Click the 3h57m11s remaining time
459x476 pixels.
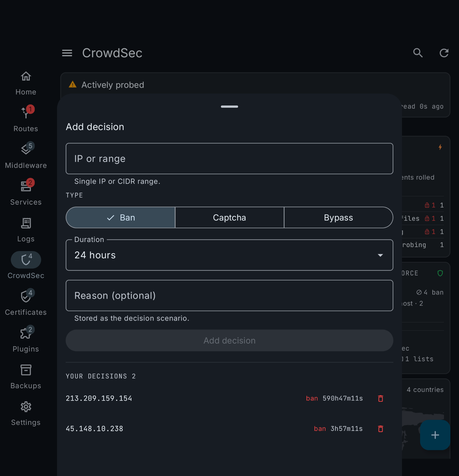346,429
